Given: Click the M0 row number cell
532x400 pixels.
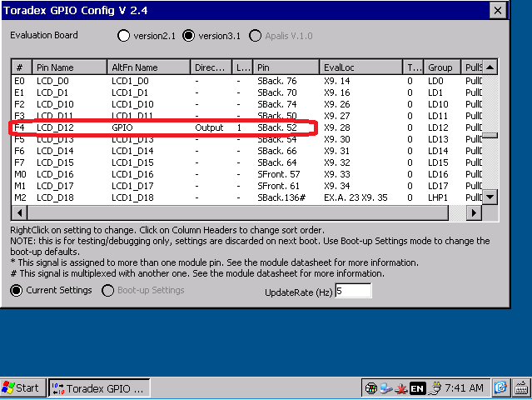Looking at the screenshot, I should (20, 174).
